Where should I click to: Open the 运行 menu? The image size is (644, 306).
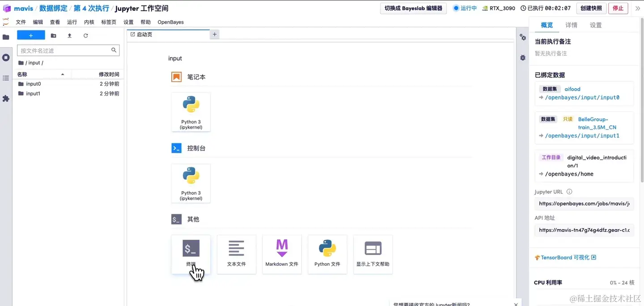click(72, 22)
